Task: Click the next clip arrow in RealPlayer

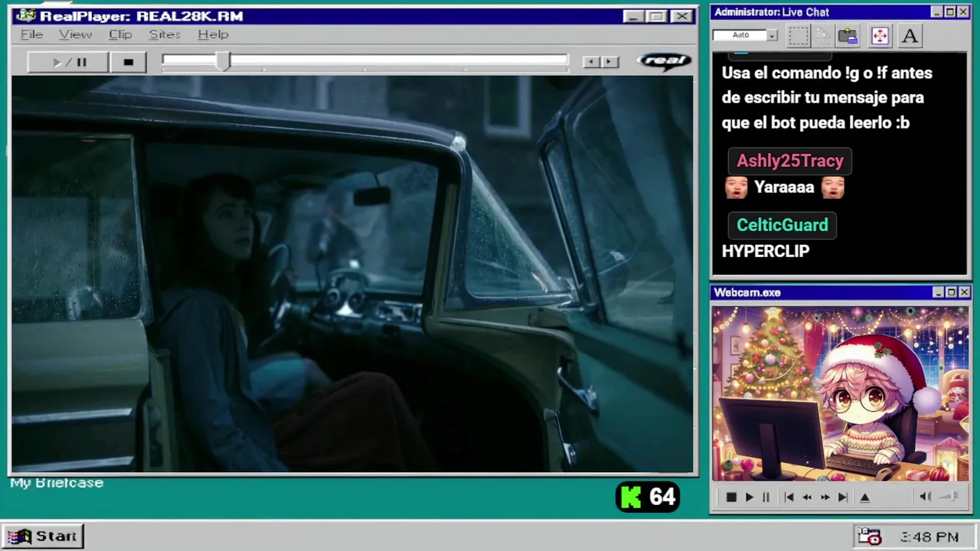Action: click(609, 62)
